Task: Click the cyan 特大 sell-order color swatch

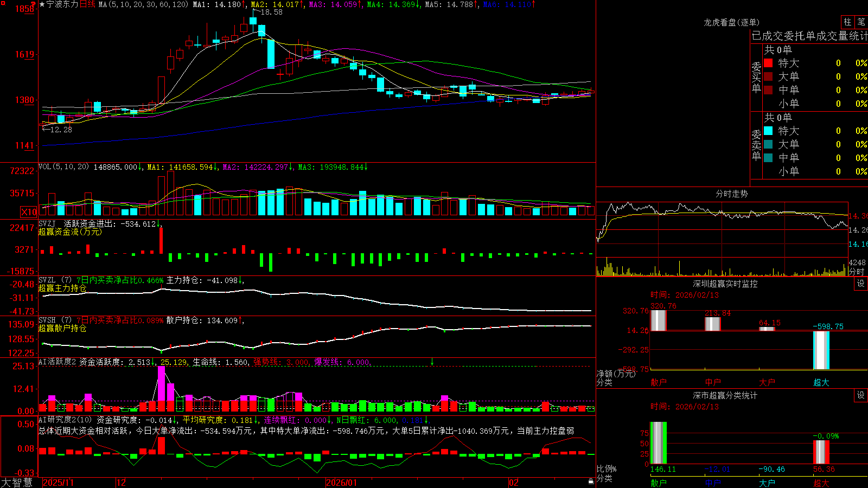Action: pyautogui.click(x=768, y=131)
